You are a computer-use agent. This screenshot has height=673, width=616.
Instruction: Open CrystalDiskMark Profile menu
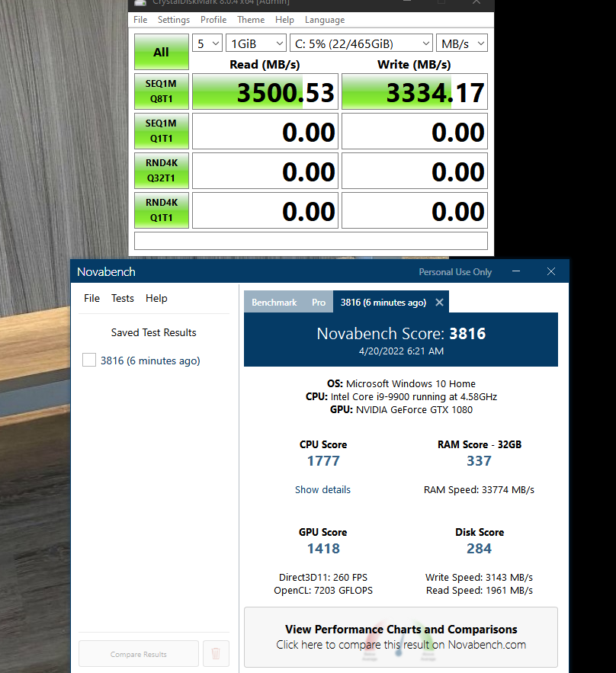[x=213, y=20]
